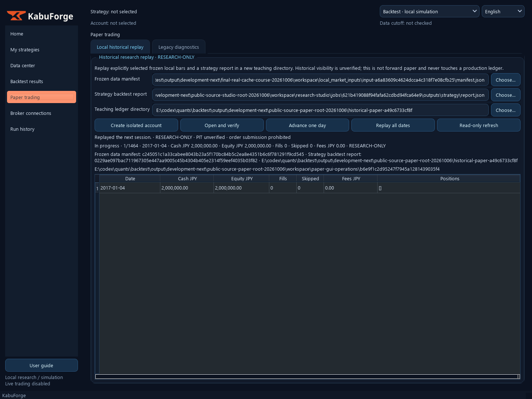Click the 'Account: not selected' status text
Image resolution: width=532 pixels, height=399 pixels.
point(113,23)
